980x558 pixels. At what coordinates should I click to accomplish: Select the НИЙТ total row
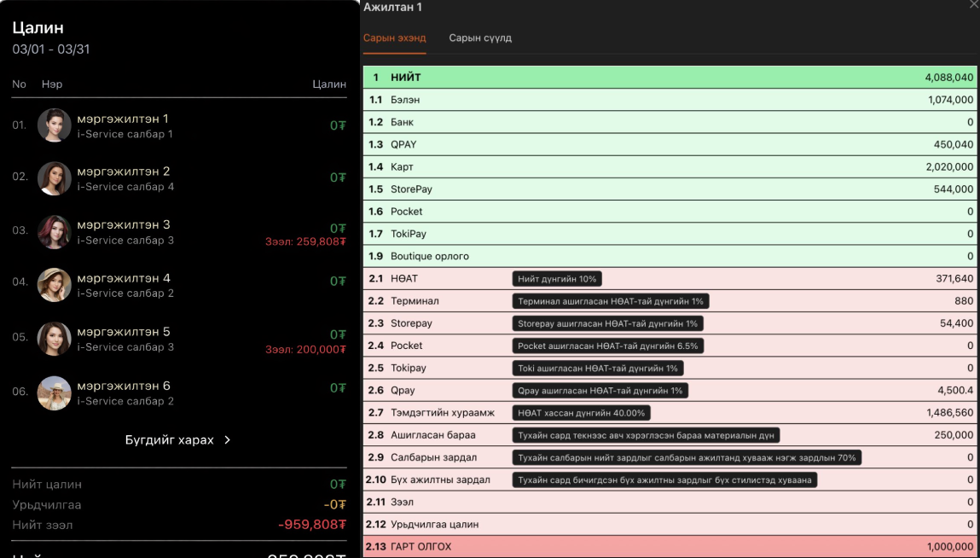[x=670, y=78]
